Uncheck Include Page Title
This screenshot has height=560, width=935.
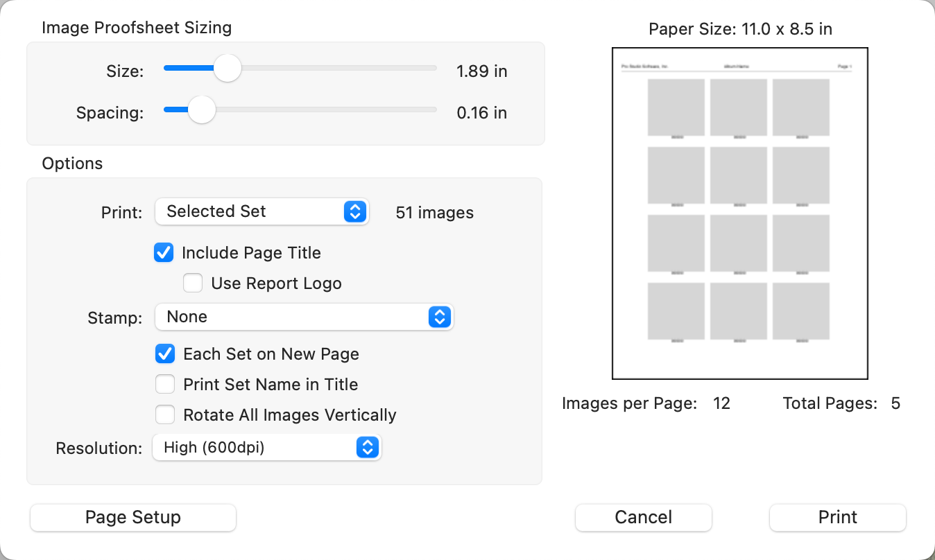pos(164,253)
